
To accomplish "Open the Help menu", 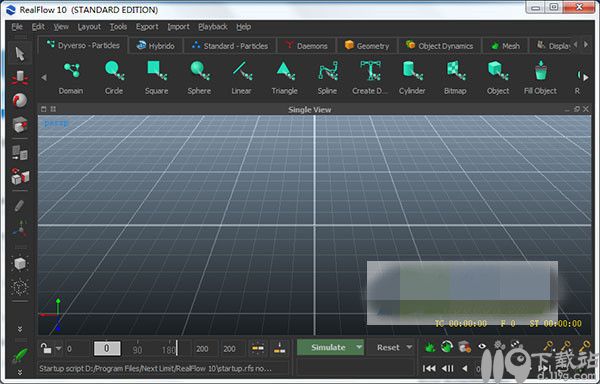I will coord(243,27).
